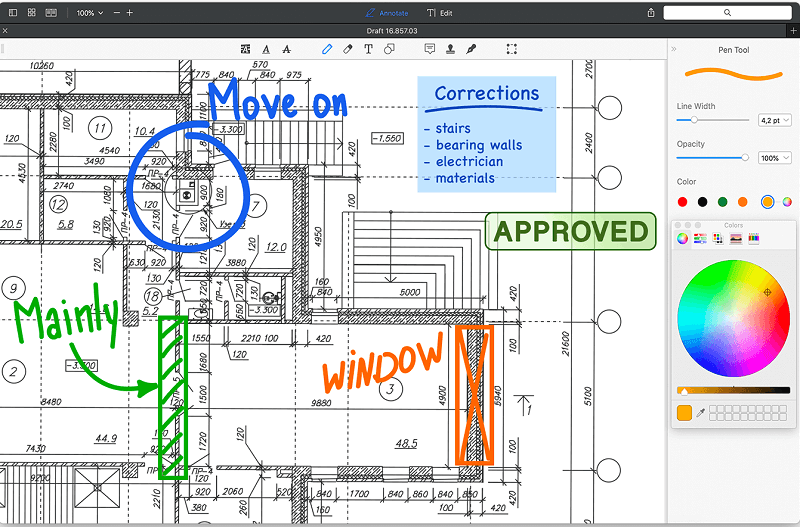Screen dimensions: 800x527
Task: Open the line width 4,2 pt dropdown
Action: (x=775, y=120)
